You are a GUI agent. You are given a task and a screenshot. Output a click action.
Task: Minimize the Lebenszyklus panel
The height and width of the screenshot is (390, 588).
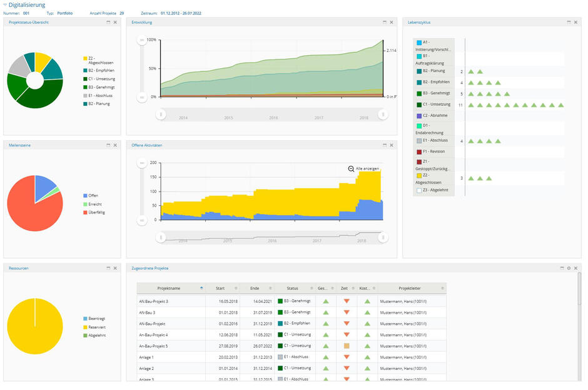[569, 23]
